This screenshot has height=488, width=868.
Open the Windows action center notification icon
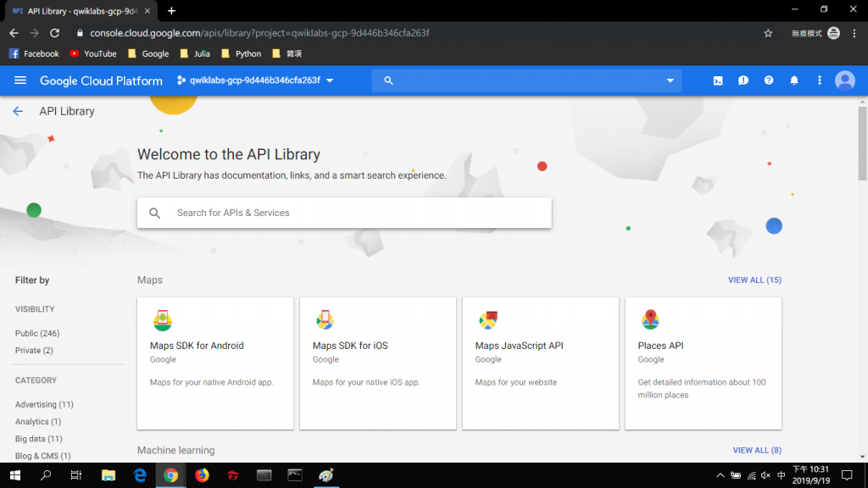click(x=847, y=475)
